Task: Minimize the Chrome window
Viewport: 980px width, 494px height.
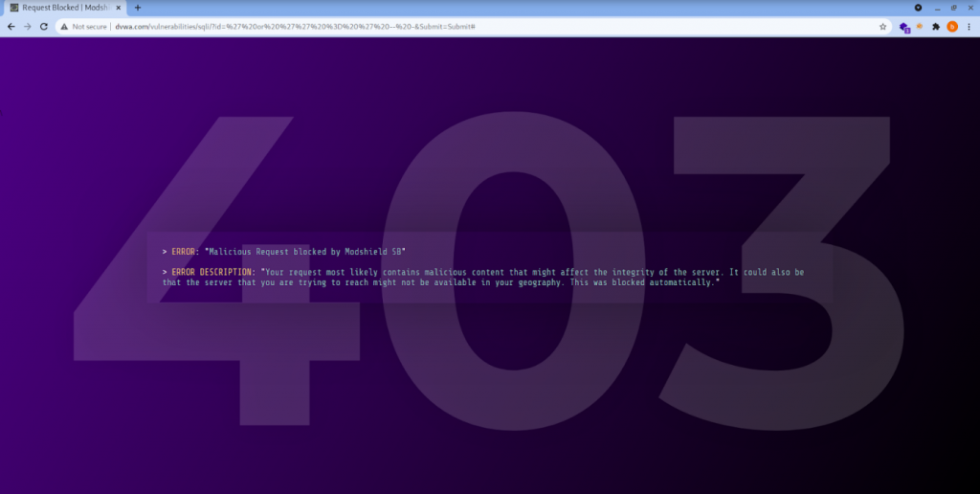Action: [x=937, y=8]
